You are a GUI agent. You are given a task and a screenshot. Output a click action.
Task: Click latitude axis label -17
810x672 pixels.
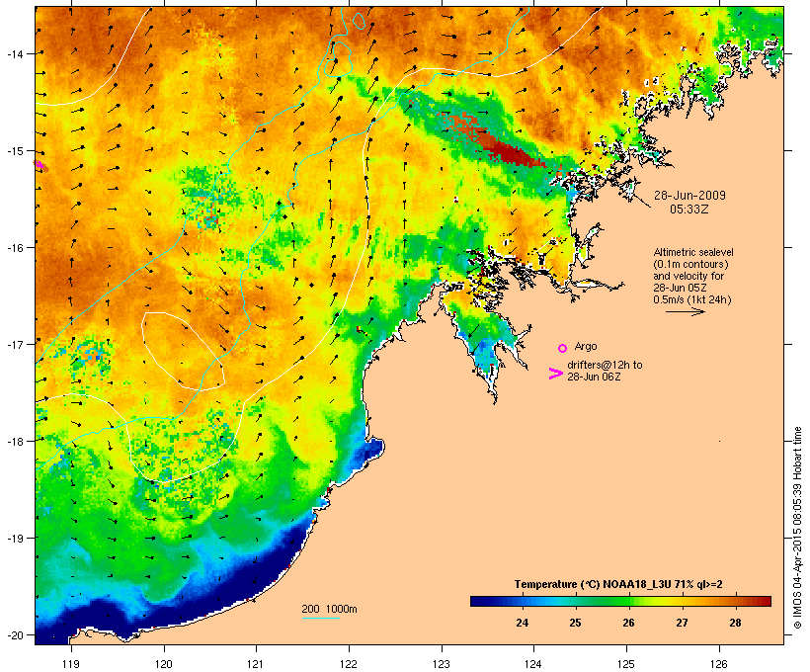tap(15, 344)
